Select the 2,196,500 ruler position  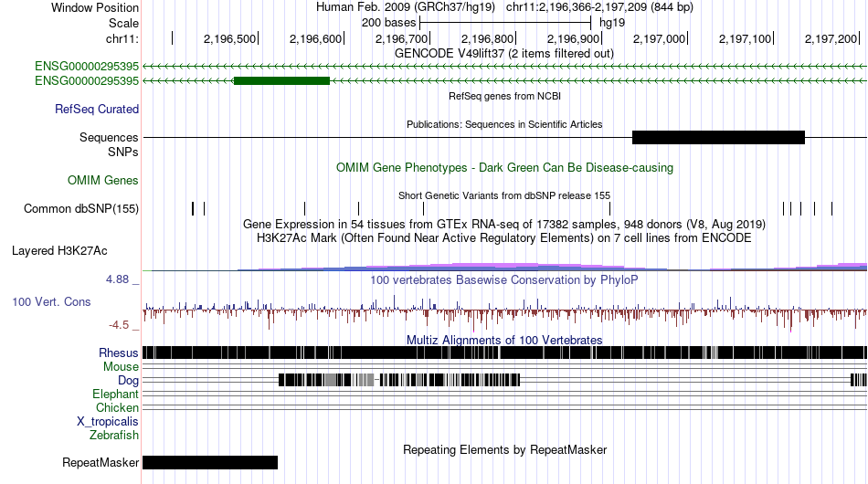point(229,38)
